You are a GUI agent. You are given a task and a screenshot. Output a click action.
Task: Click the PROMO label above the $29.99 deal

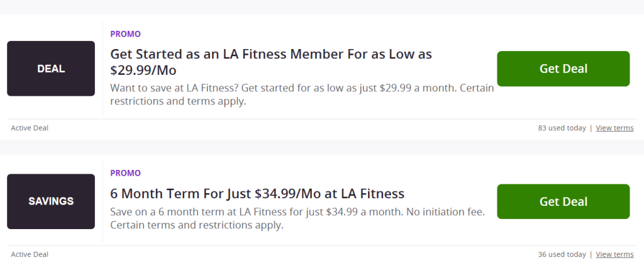(x=125, y=34)
